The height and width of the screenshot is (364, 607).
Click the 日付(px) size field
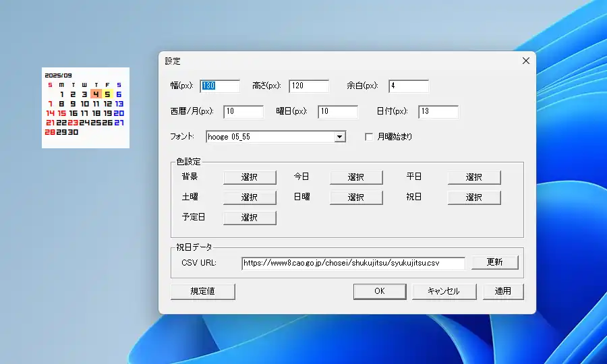click(438, 111)
